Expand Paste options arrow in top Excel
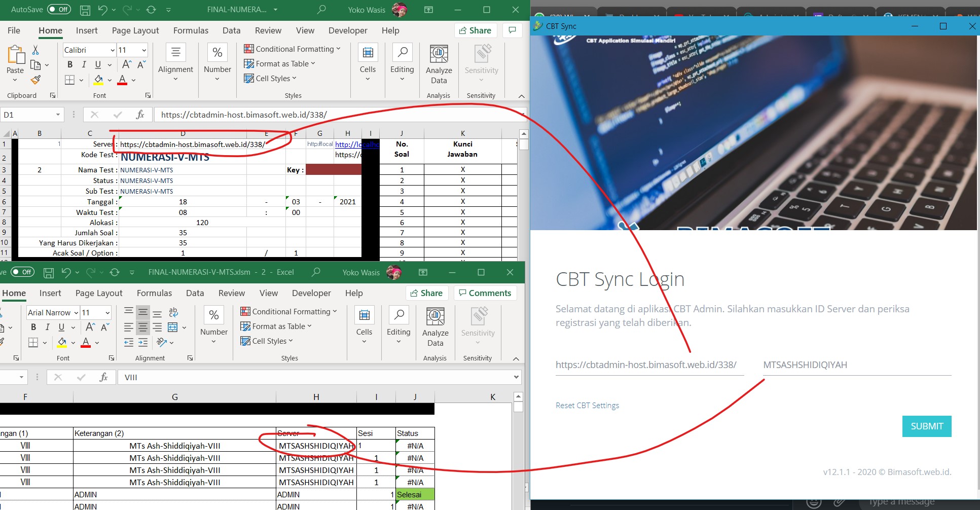 (x=15, y=80)
